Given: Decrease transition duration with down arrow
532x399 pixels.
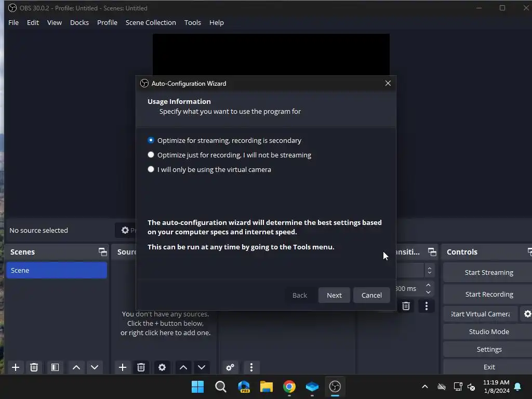Looking at the screenshot, I should (x=428, y=292).
